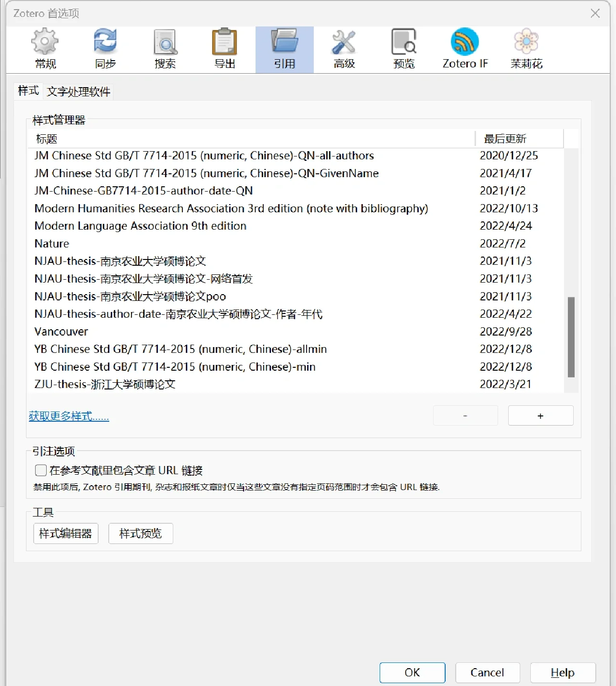Click the 2022/3/21 date cell
Image resolution: width=616 pixels, height=686 pixels.
(x=505, y=384)
